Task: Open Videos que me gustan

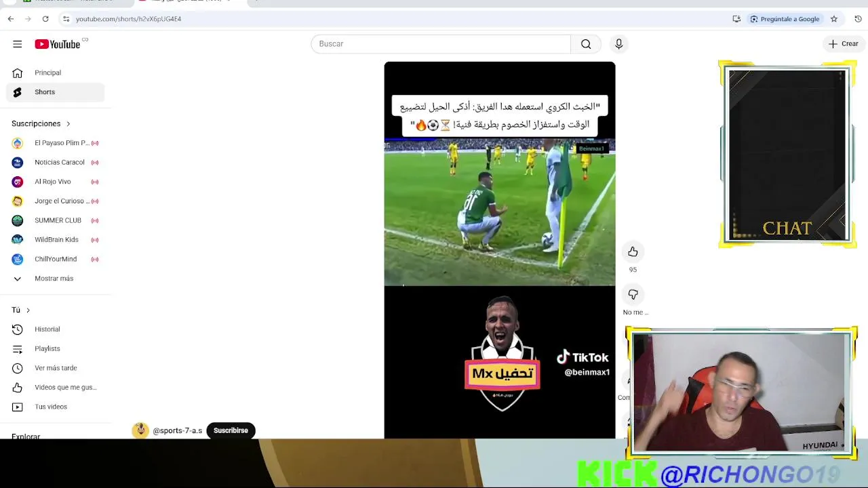Action: (x=56, y=388)
